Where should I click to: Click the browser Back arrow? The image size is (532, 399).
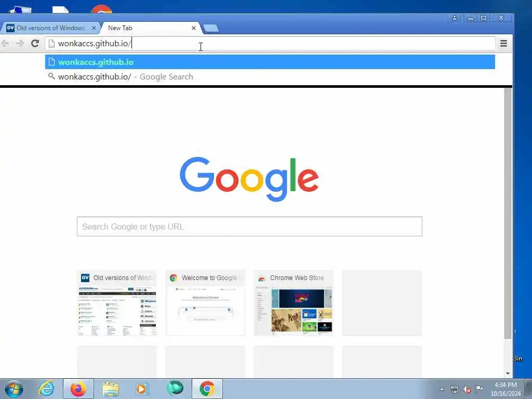pyautogui.click(x=5, y=44)
